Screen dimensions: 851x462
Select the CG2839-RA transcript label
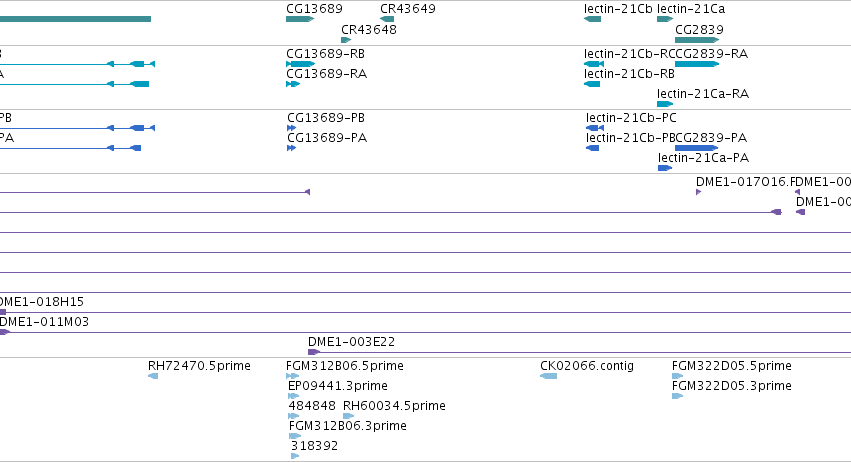[x=712, y=54]
